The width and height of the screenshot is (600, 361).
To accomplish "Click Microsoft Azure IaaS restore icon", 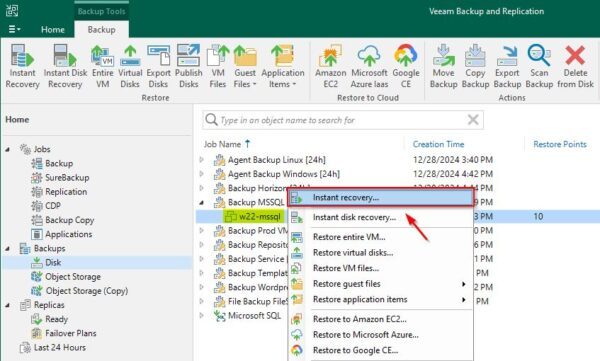I will (369, 66).
